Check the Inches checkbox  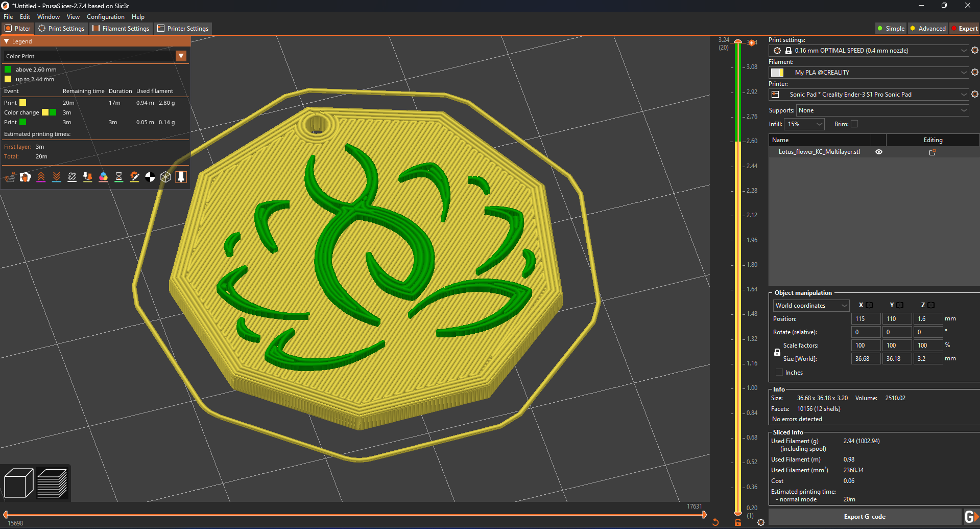point(779,372)
